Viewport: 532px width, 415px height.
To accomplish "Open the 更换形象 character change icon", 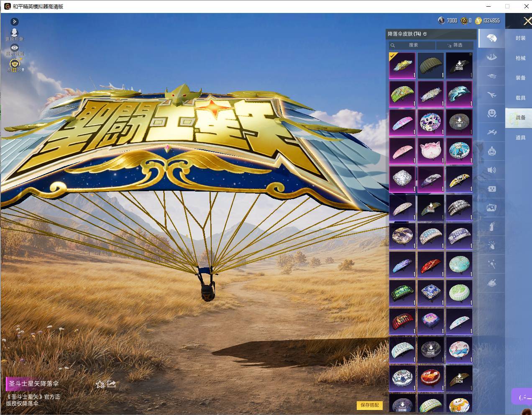I will [15, 34].
